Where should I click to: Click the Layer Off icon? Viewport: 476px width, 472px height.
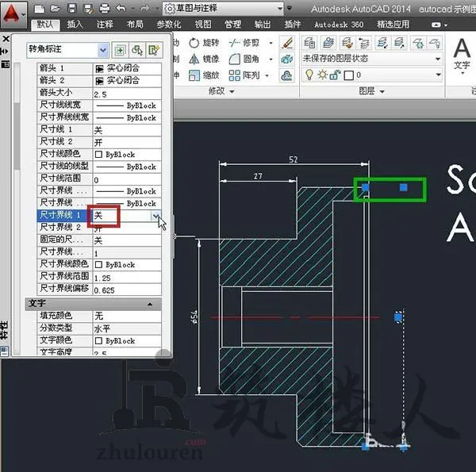435,43
